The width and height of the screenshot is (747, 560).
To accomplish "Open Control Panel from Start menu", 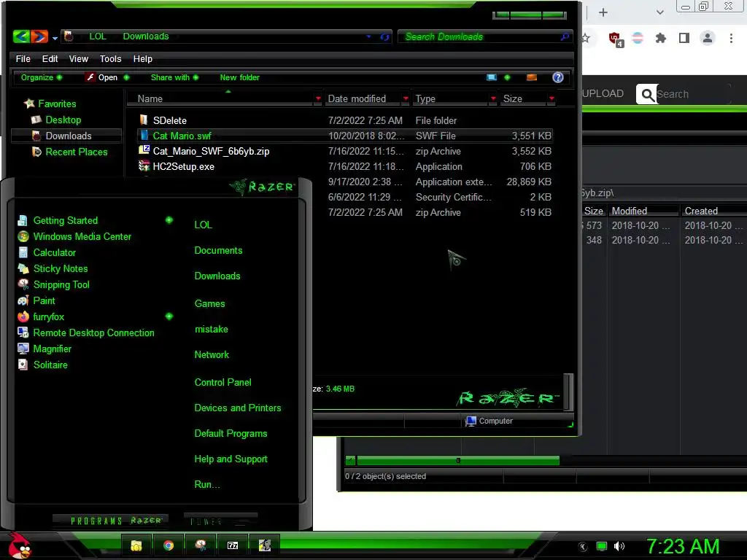I will click(222, 382).
